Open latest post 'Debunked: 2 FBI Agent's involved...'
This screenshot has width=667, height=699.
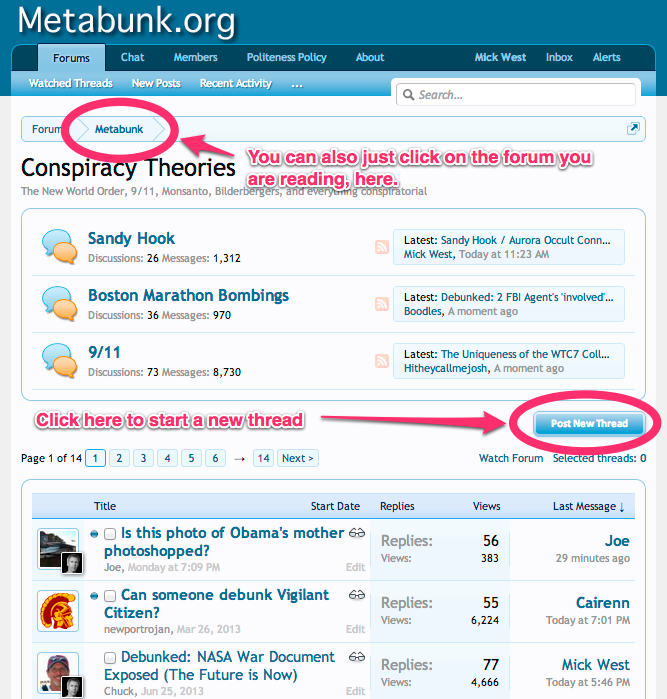[527, 297]
